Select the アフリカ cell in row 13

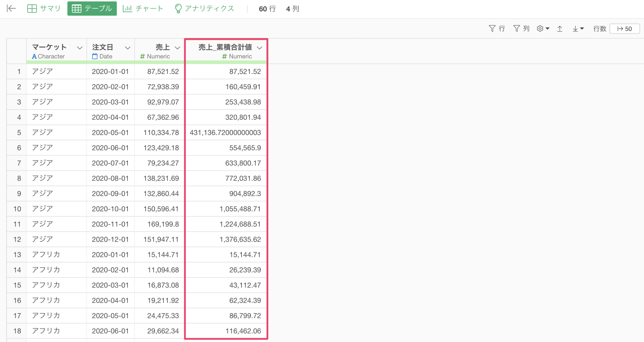56,255
